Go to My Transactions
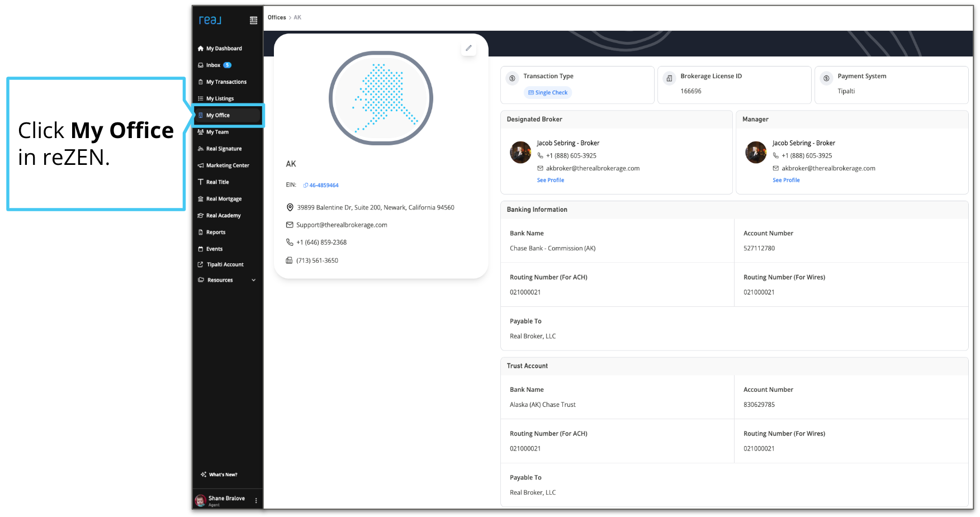Image resolution: width=980 pixels, height=517 pixels. 228,82
